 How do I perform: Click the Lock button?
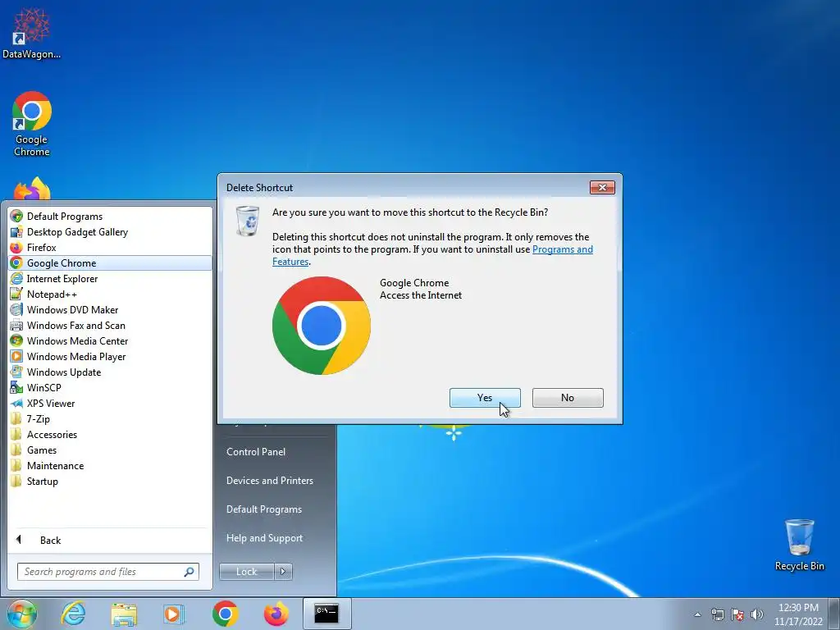tap(246, 572)
